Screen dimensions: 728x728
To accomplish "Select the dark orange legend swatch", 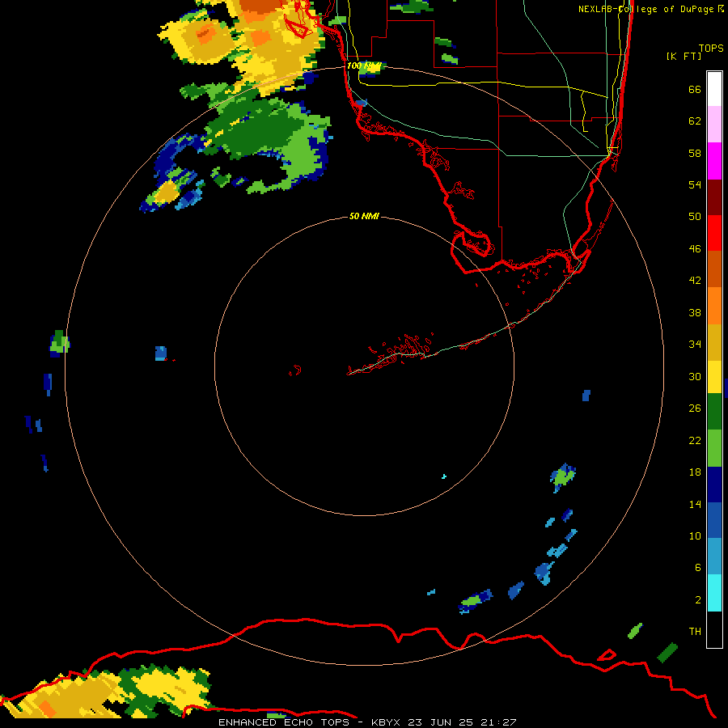I will tap(714, 269).
